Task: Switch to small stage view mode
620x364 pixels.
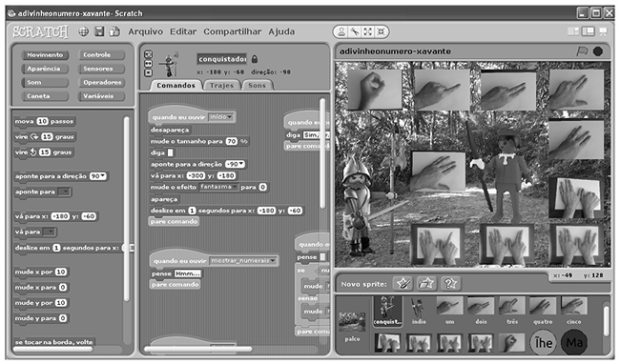Action: [573, 31]
